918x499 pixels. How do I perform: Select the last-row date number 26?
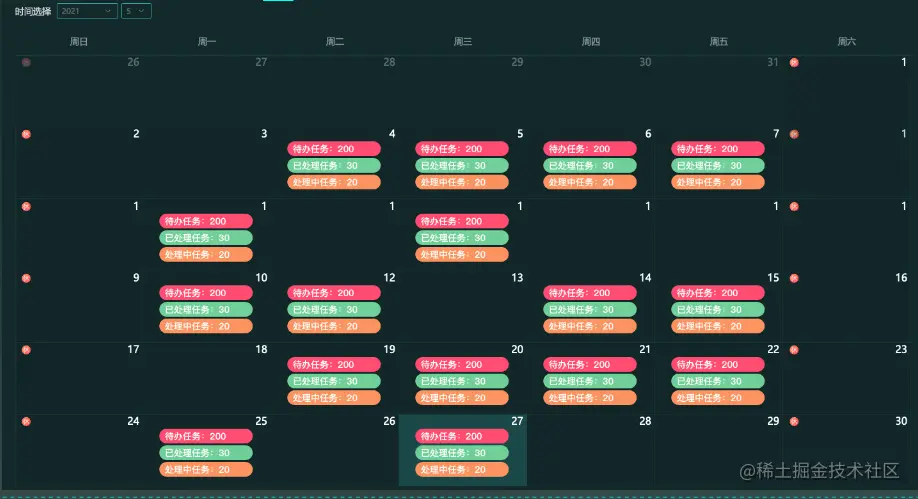(x=389, y=421)
